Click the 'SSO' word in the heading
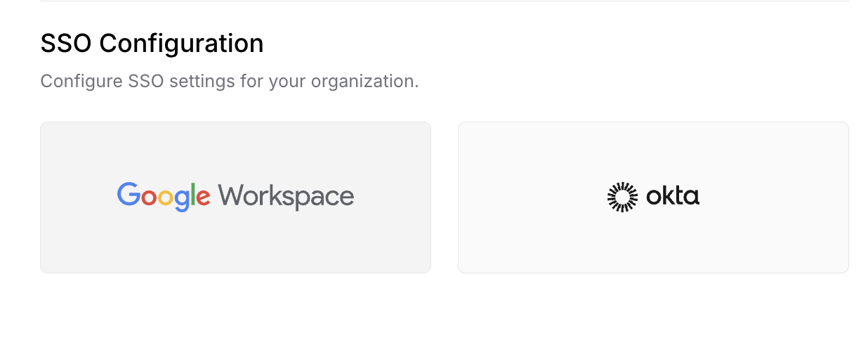This screenshot has height=343, width=868. click(67, 44)
